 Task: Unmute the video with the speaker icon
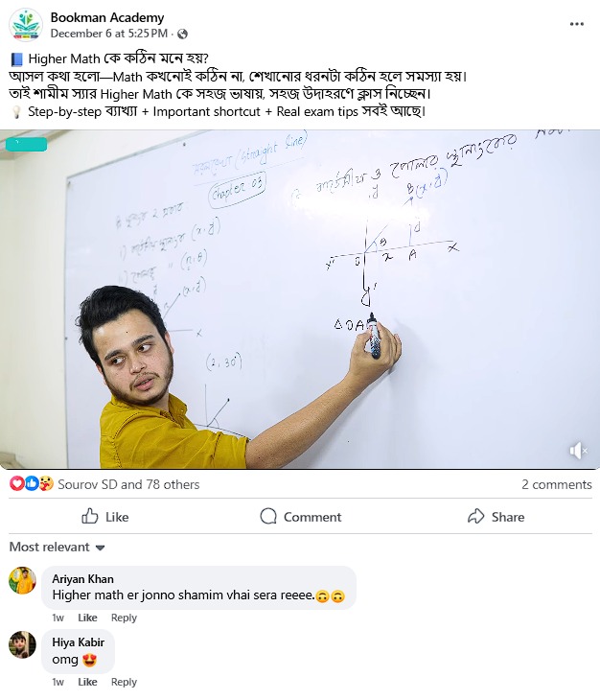point(578,451)
